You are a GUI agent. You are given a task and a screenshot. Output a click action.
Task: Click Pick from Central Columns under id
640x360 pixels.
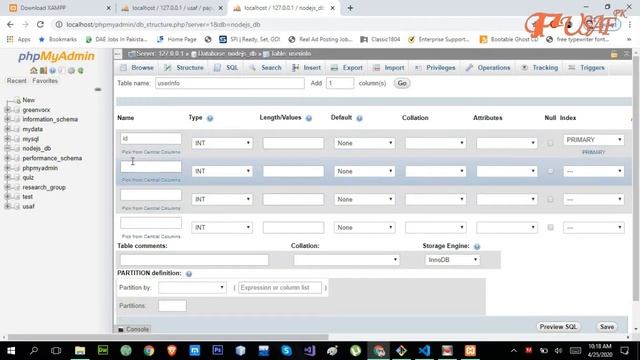(151, 152)
